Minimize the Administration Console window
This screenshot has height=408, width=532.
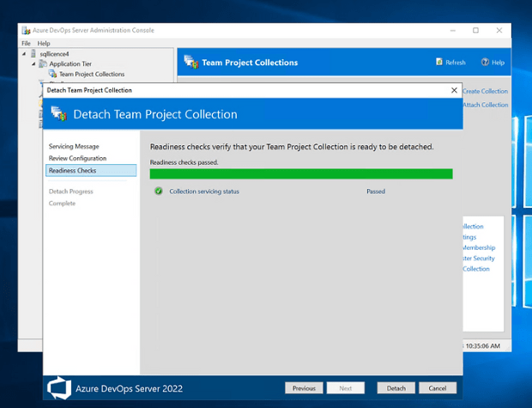click(452, 30)
